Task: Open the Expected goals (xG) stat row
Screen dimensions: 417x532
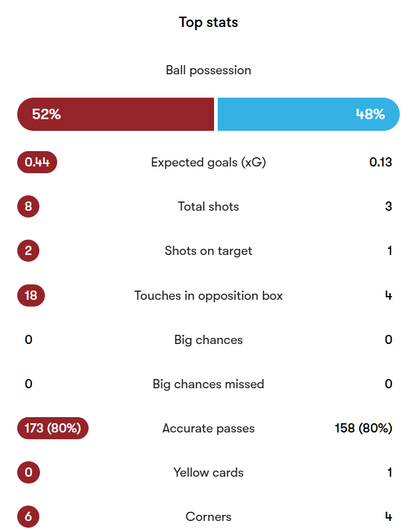Action: click(208, 162)
